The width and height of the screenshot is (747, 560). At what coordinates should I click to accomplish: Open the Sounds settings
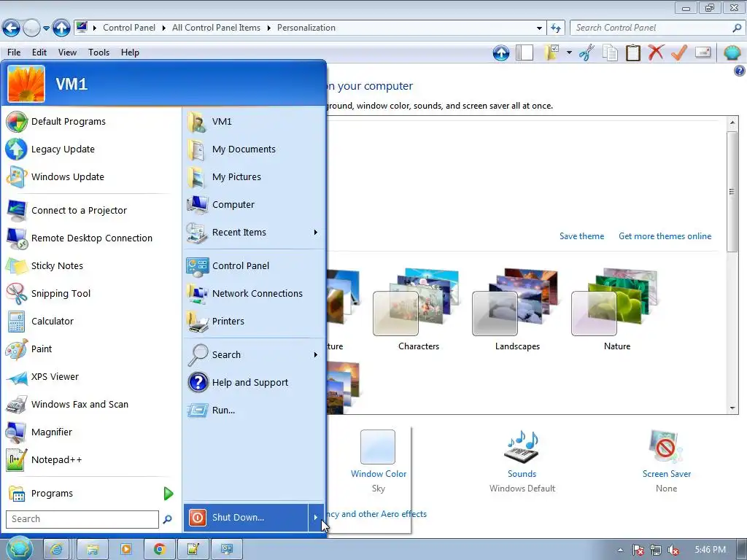(x=522, y=461)
